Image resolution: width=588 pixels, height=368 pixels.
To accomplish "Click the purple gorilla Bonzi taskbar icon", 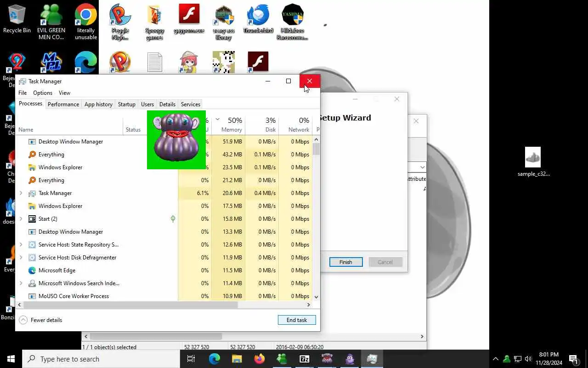I will click(x=350, y=359).
